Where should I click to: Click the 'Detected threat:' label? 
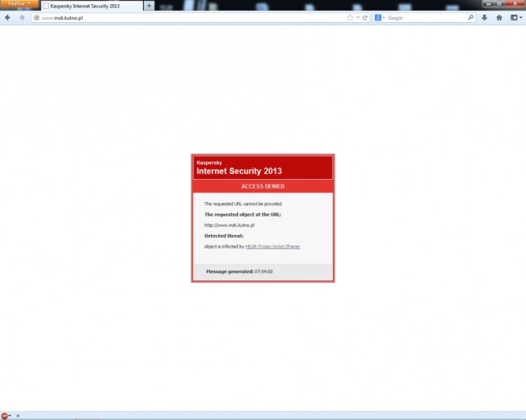click(224, 236)
